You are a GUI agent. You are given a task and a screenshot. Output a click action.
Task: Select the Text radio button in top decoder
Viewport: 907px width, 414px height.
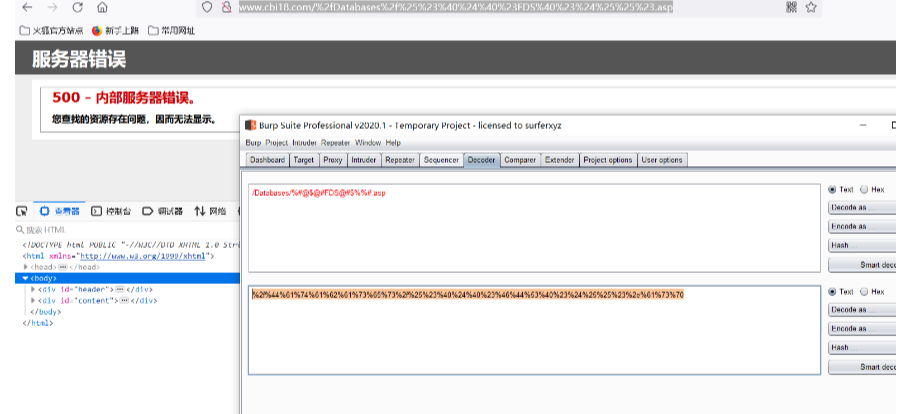(x=833, y=189)
